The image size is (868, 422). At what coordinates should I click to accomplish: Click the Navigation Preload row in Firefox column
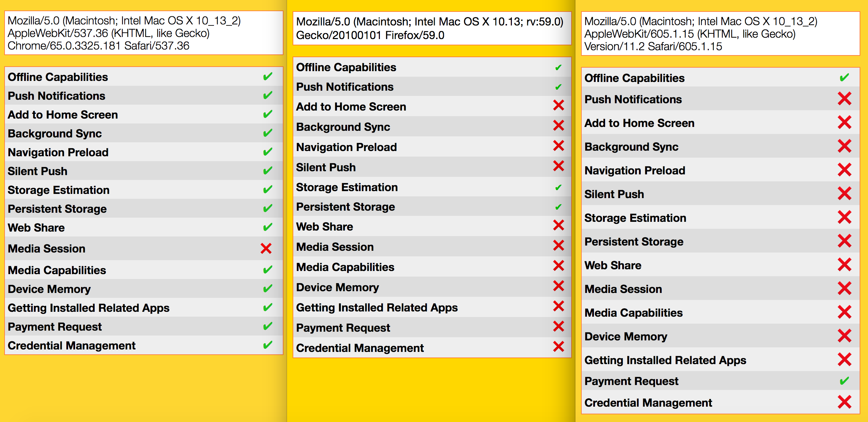(346, 147)
